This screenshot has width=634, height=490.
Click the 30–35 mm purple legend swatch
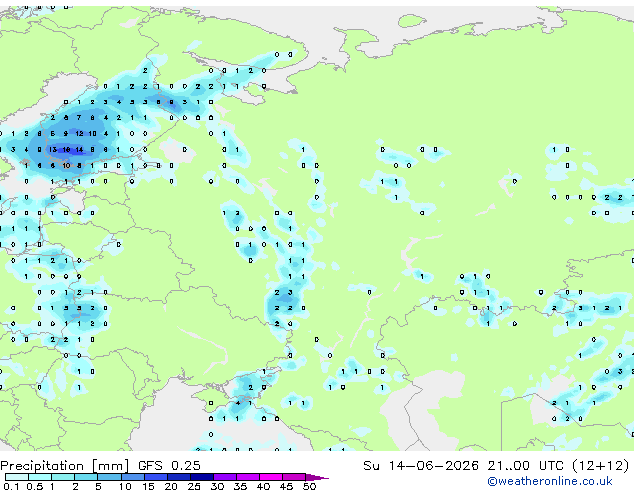click(225, 477)
